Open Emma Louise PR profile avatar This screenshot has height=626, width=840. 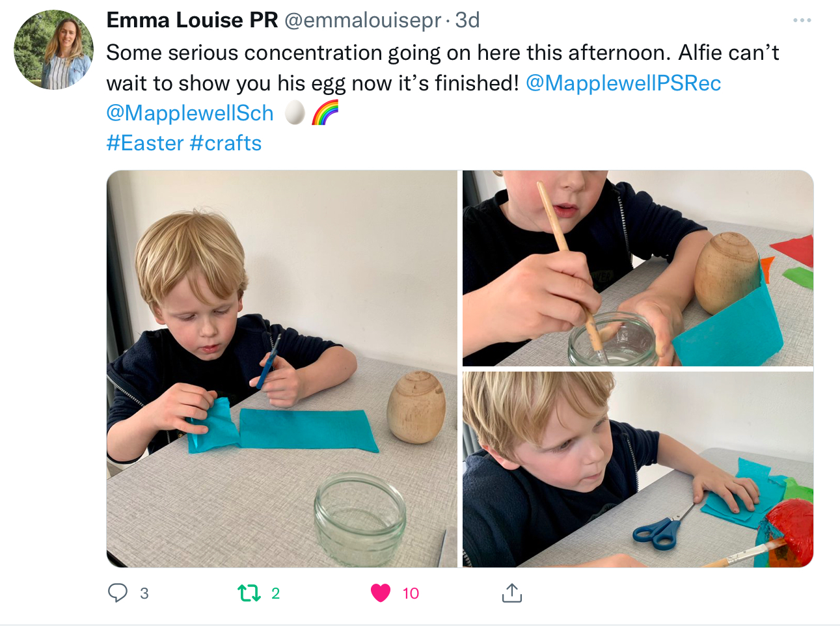click(x=53, y=49)
